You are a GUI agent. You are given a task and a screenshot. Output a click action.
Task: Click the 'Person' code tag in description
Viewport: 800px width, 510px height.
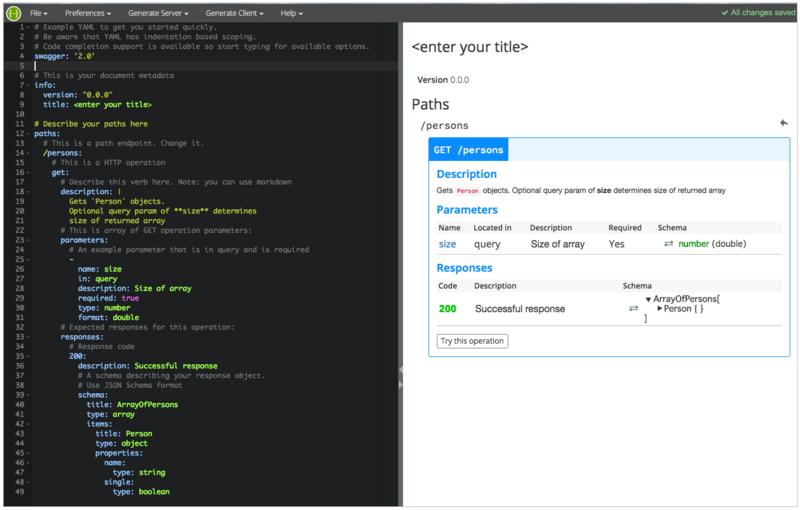pos(467,191)
